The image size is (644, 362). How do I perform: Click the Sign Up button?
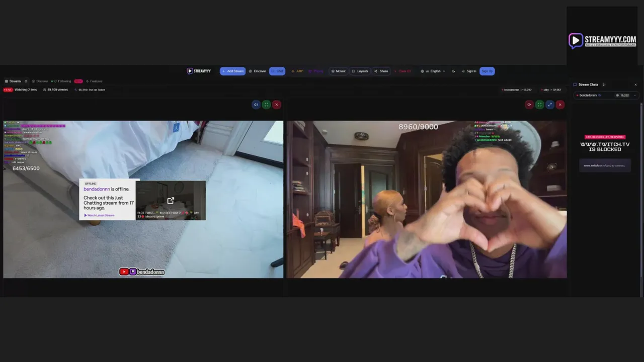pyautogui.click(x=487, y=71)
